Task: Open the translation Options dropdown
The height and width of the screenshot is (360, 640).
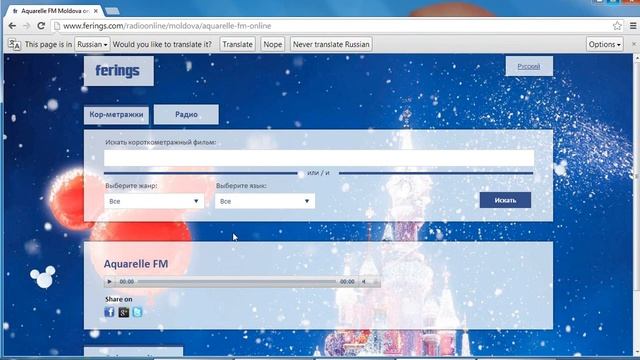Action: pyautogui.click(x=604, y=44)
